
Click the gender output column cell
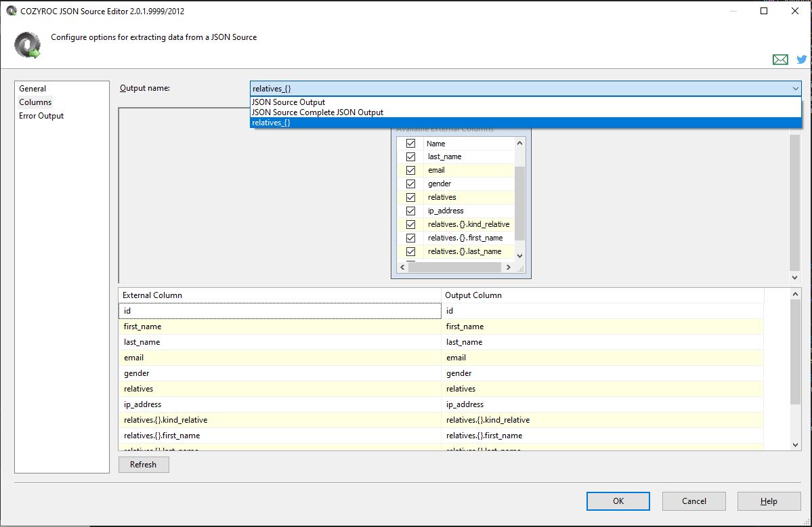click(x=602, y=373)
